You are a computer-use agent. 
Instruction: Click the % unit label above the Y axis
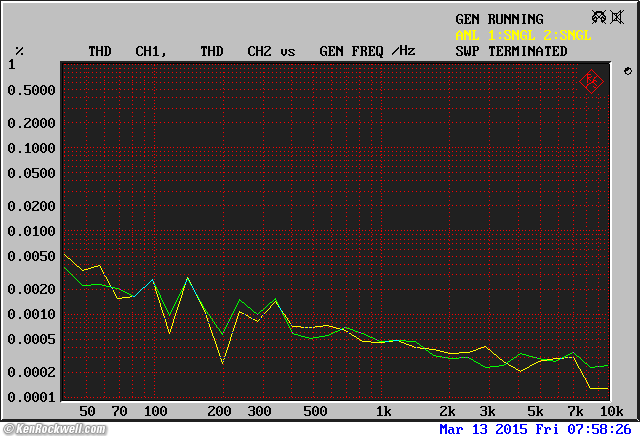[19, 51]
